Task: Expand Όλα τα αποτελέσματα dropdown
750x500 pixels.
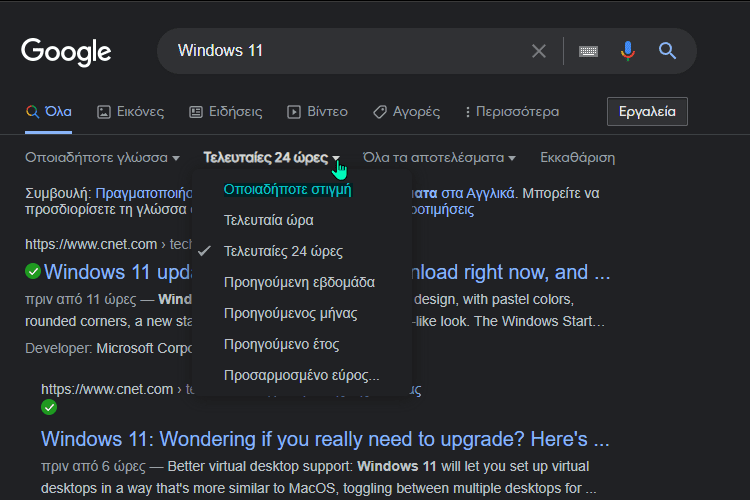Action: [439, 157]
